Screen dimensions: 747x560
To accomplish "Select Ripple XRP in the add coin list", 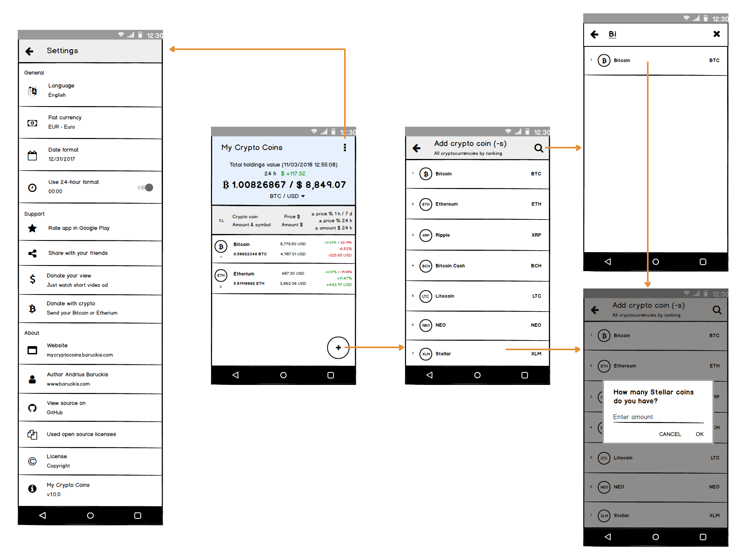I will pos(478,235).
